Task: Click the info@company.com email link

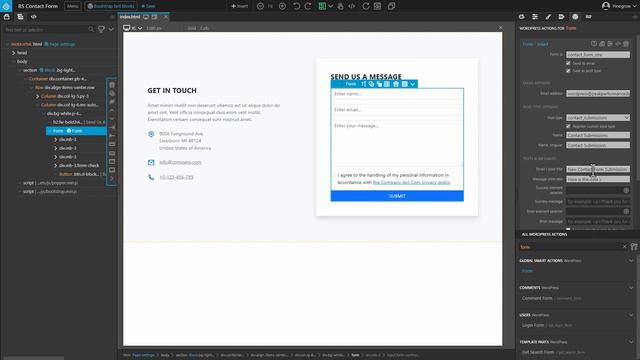Action: click(180, 162)
